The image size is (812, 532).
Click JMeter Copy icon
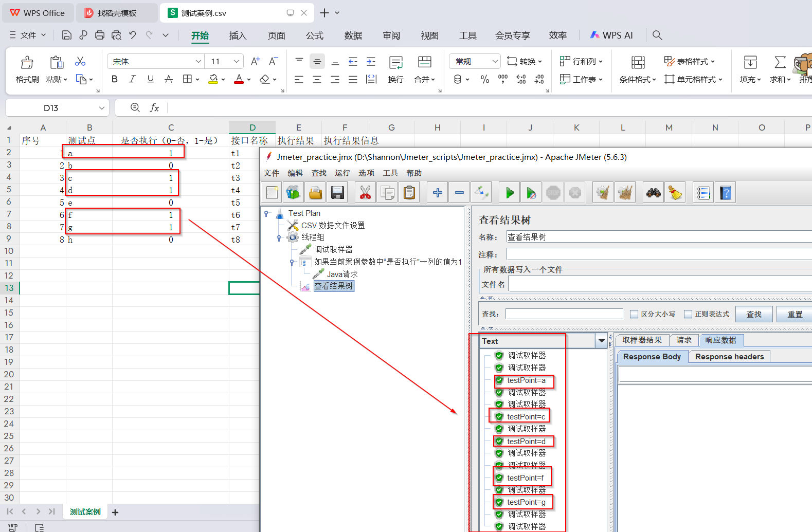(x=387, y=193)
